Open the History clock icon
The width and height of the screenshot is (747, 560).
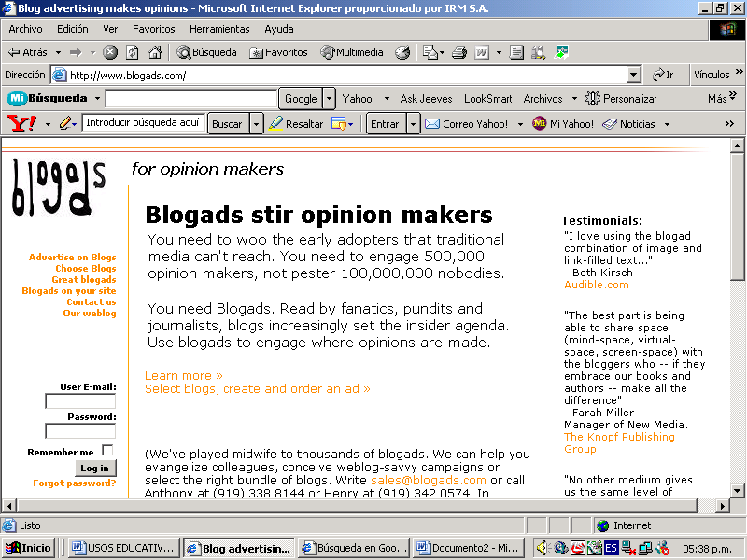402,52
